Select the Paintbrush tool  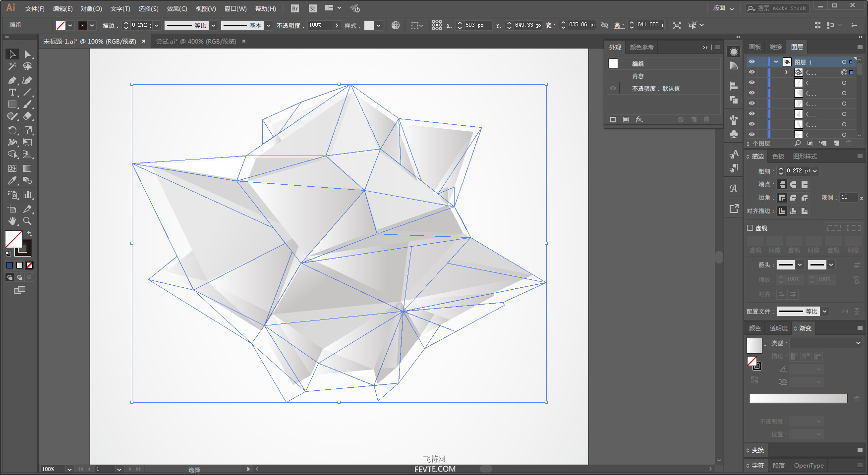pos(28,104)
